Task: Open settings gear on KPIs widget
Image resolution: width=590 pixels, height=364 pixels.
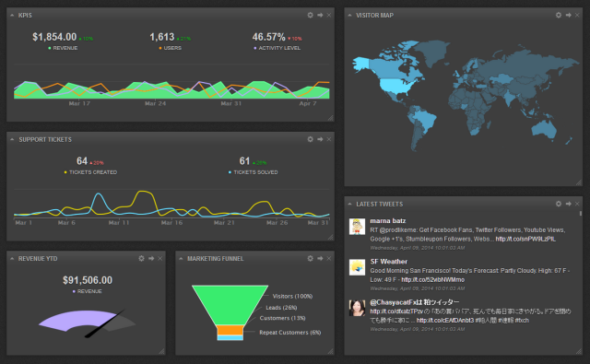Action: click(310, 15)
